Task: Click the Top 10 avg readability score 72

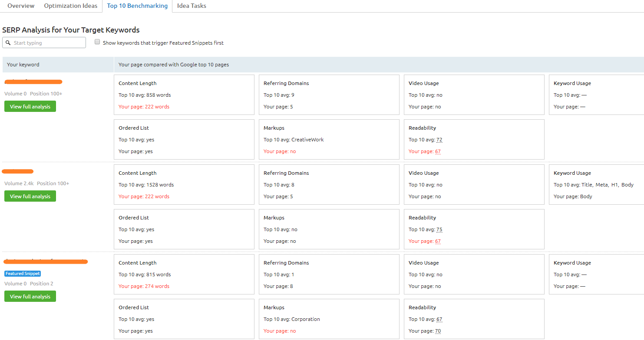Action: [439, 140]
